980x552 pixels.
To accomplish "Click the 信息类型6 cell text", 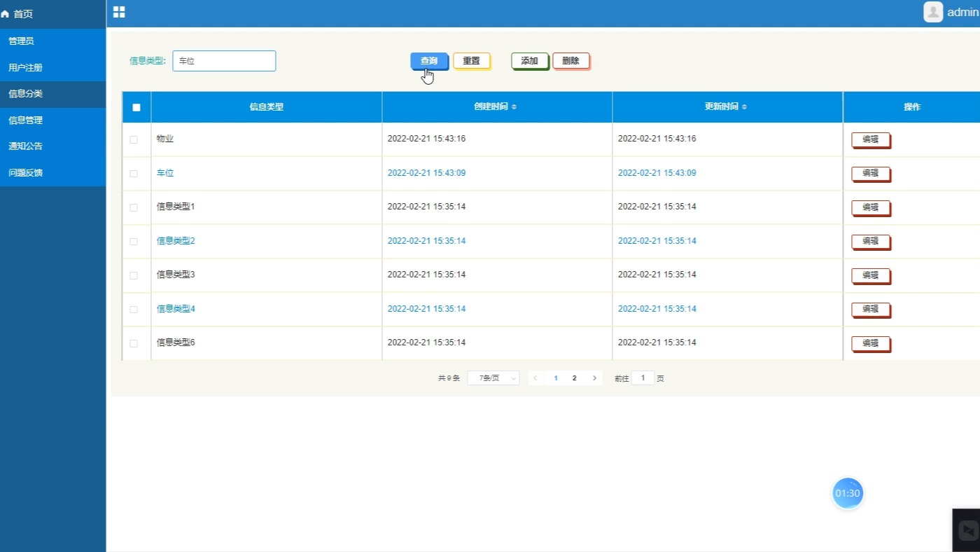I will 176,343.
